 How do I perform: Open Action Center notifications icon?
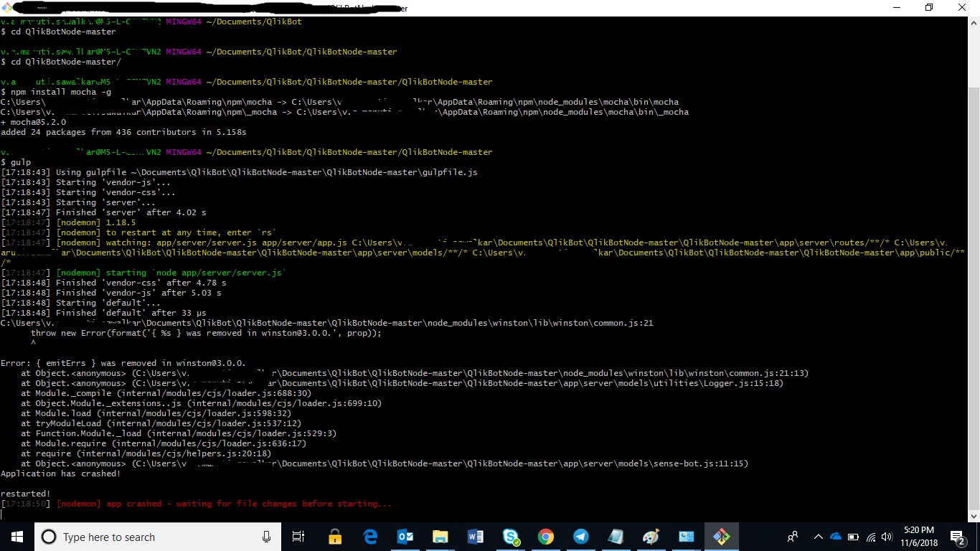(958, 537)
